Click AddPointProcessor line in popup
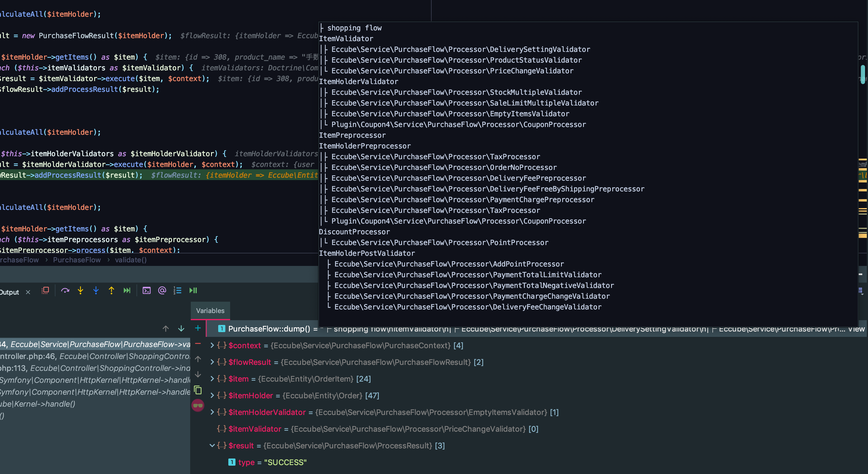 pyautogui.click(x=449, y=264)
